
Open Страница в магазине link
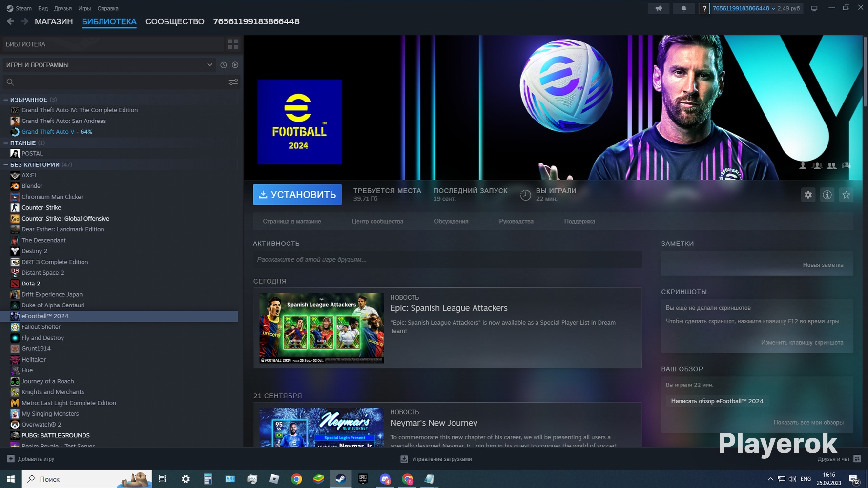click(x=292, y=221)
